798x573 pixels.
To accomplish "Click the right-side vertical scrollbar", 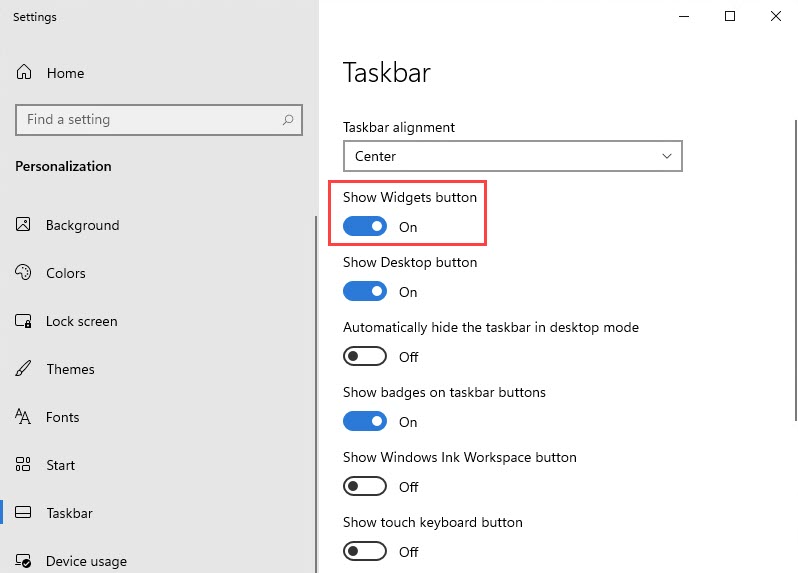I will coord(796,270).
